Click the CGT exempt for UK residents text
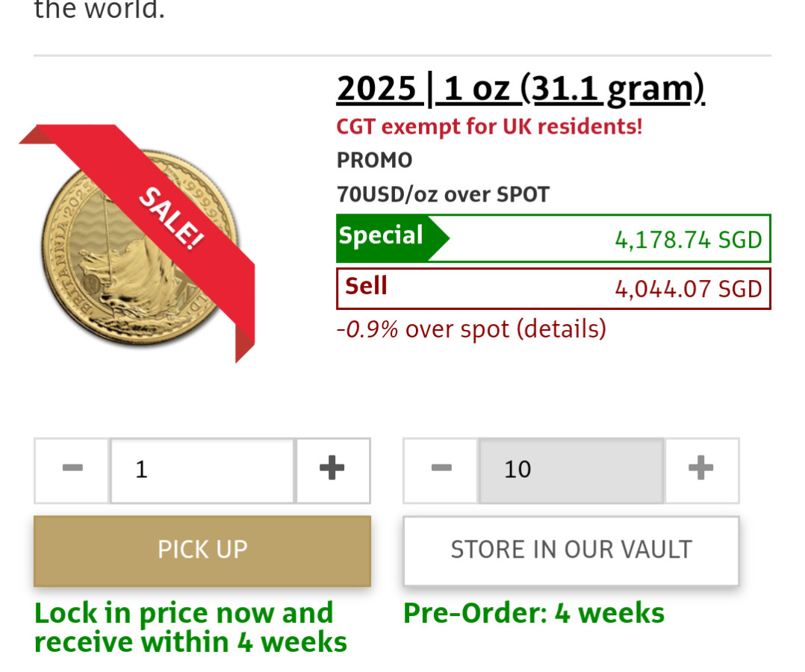805x672 pixels. coord(489,127)
